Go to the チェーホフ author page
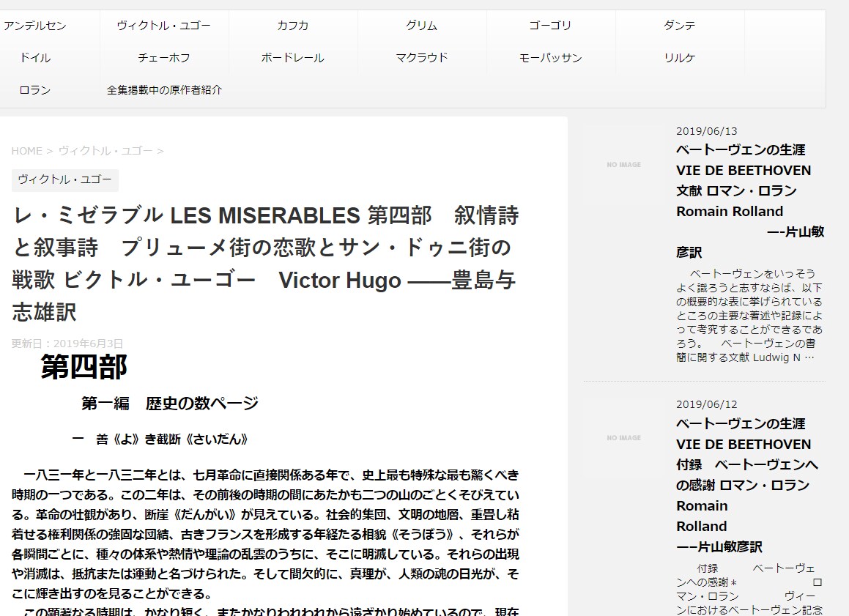Viewport: 849px width, 616px height. (x=163, y=57)
